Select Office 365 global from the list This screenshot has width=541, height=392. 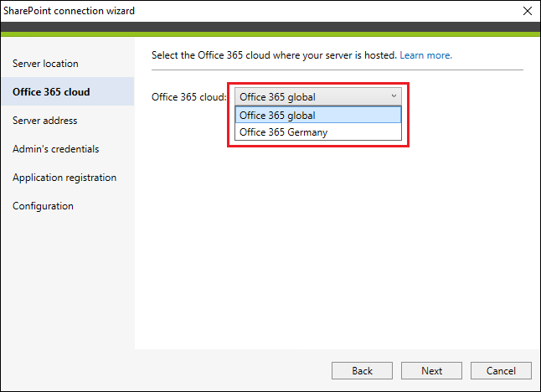click(x=318, y=115)
